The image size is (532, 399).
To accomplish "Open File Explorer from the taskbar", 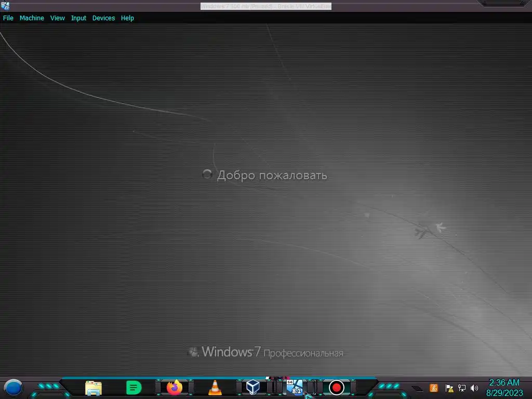I will [94, 388].
